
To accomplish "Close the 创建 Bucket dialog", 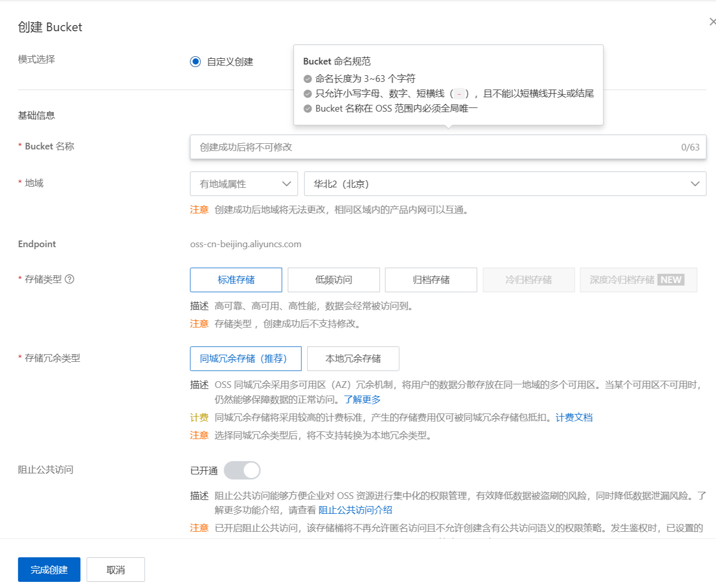I will coord(712,21).
